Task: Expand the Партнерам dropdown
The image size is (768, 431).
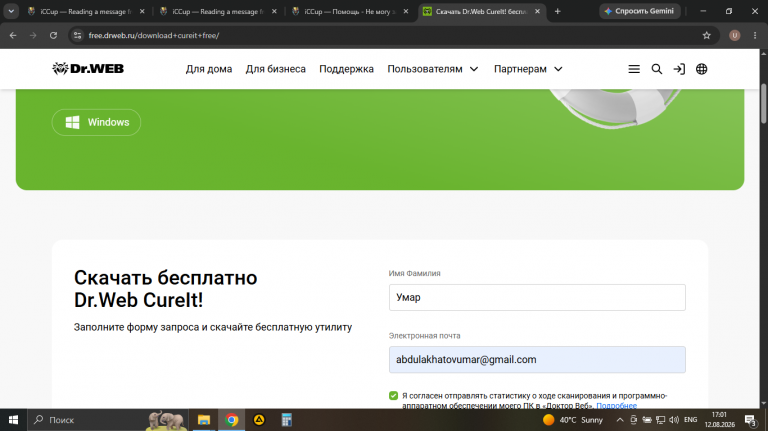Action: [528, 69]
